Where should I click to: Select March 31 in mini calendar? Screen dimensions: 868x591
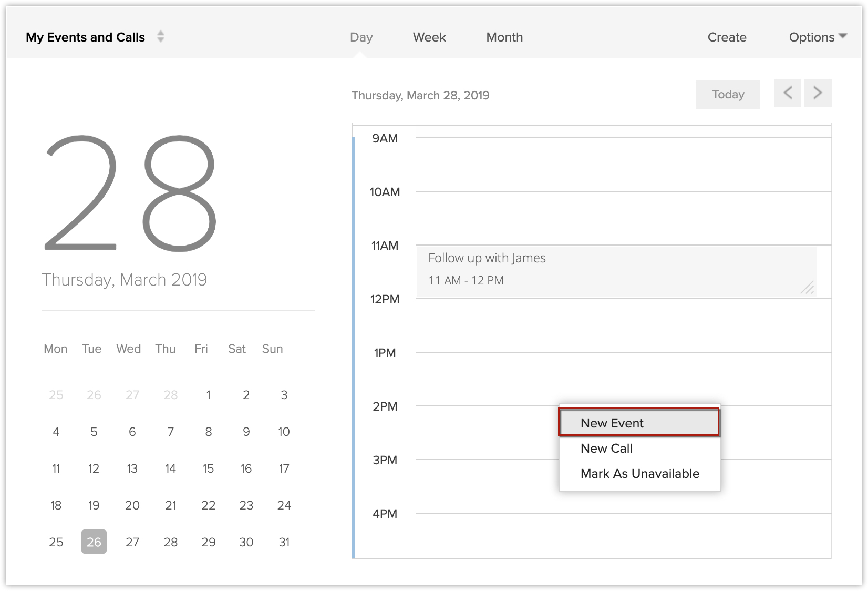[284, 542]
